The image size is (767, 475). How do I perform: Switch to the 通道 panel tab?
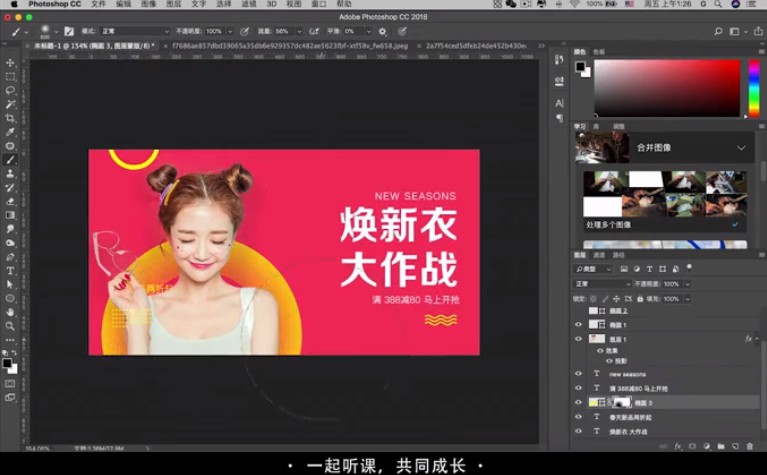click(599, 255)
